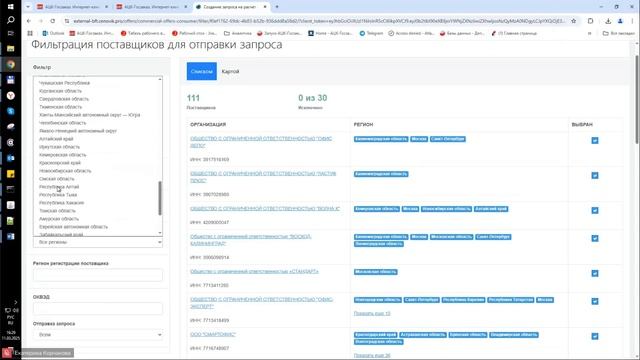The width and height of the screenshot is (640, 360).
Task: Switch to the first 'АЦК-Госзаказ' browser tab
Action: (x=72, y=7)
